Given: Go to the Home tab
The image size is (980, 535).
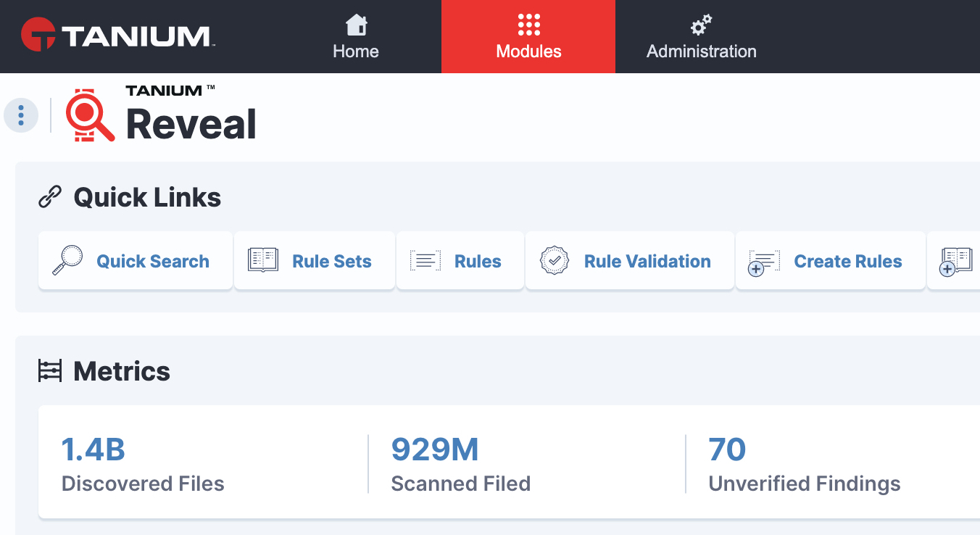Looking at the screenshot, I should point(355,36).
